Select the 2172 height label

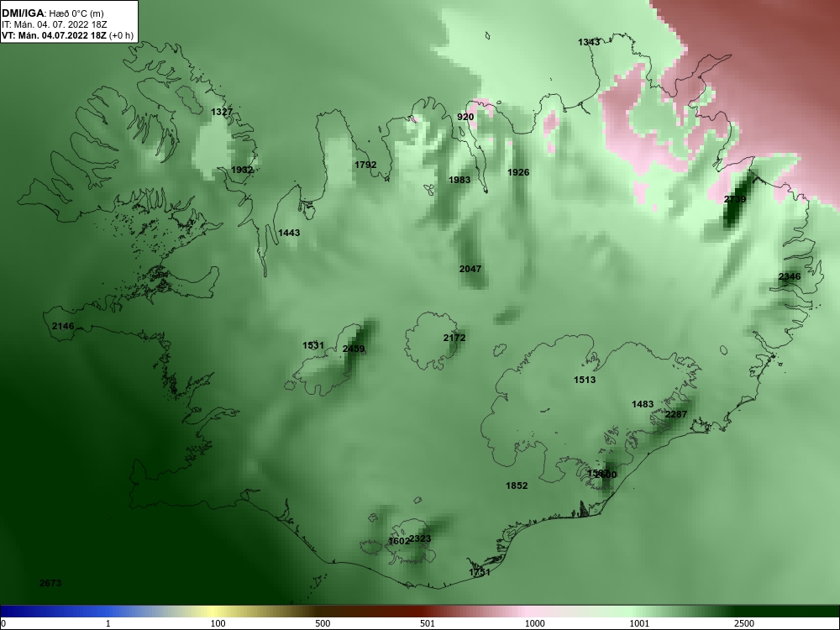(x=454, y=338)
